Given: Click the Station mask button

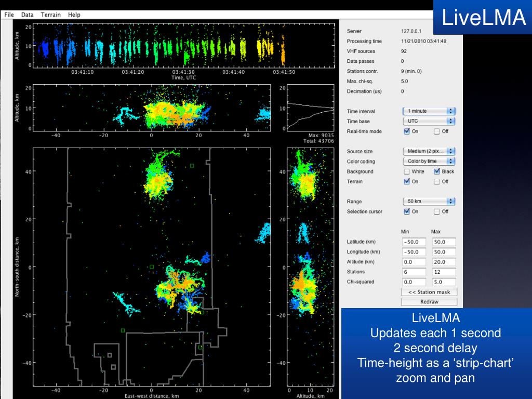Looking at the screenshot, I should click(429, 292).
